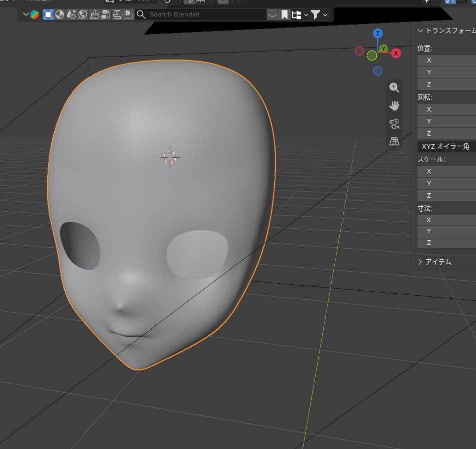Screen dimensions: 476x449
Task: Click the 回転 Y field
Action: click(446, 122)
